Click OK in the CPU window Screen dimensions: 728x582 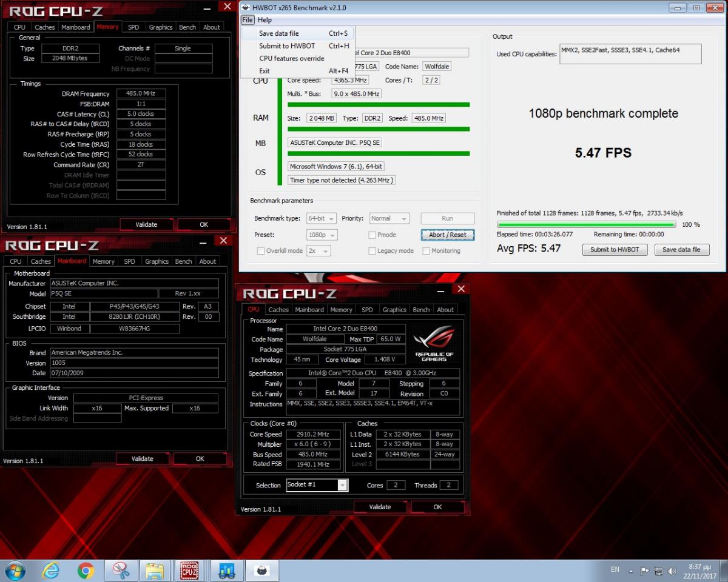pos(437,507)
